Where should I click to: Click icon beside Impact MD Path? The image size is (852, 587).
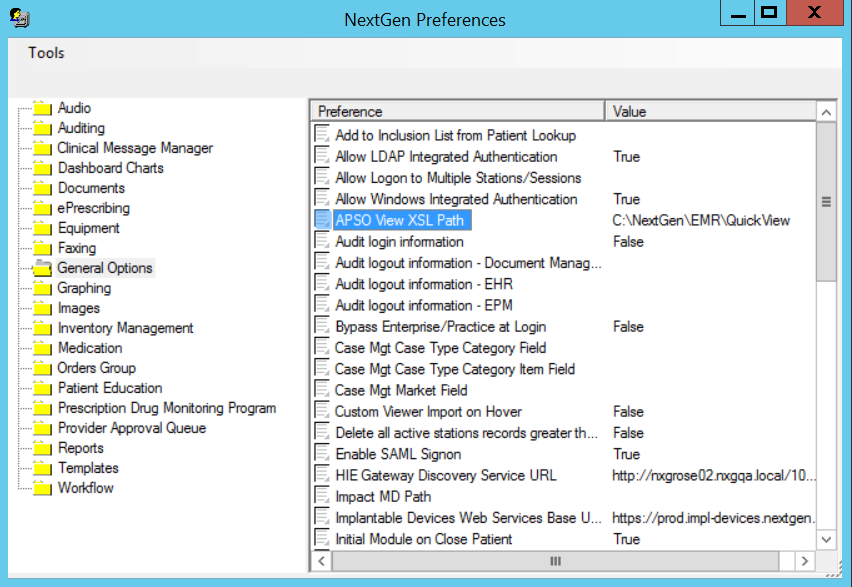coord(322,496)
